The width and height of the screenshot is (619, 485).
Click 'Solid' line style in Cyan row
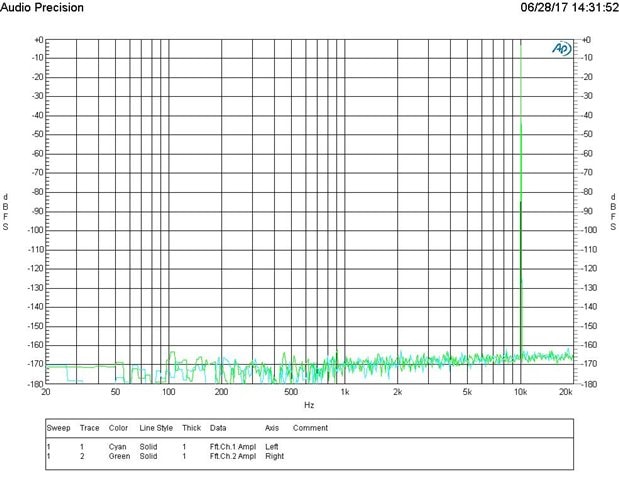148,447
